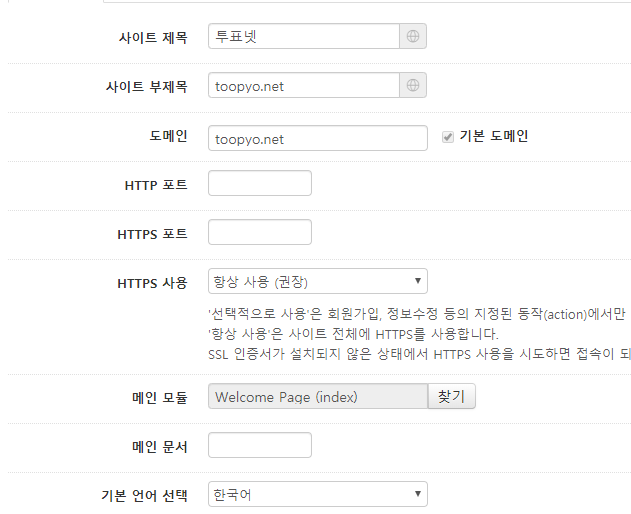Click the 찾기 button for 메인 모듈
This screenshot has width=631, height=514.
click(x=452, y=396)
